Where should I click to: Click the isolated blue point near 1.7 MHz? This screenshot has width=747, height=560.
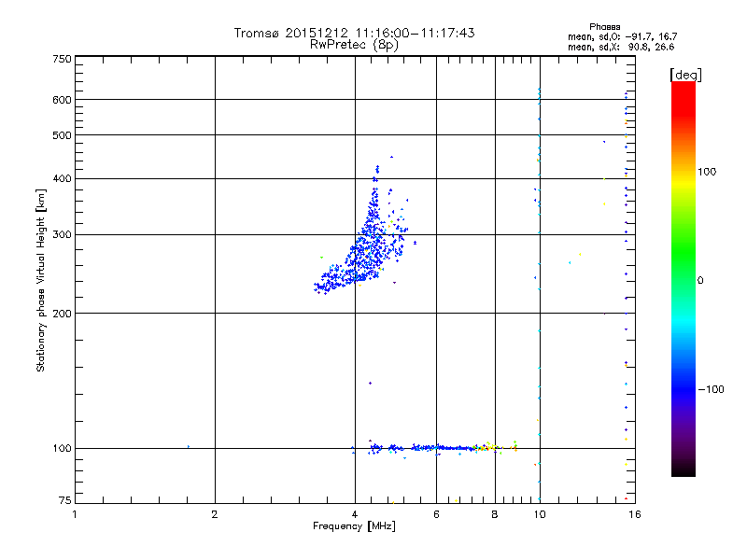click(x=189, y=447)
